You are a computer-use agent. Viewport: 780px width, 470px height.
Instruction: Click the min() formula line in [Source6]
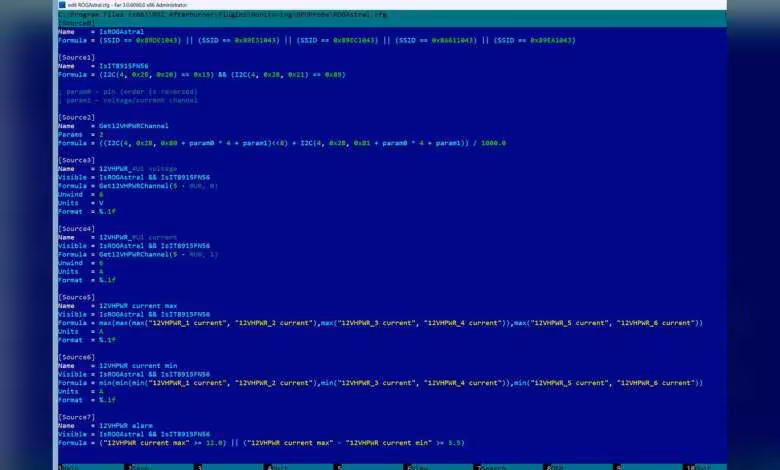(x=381, y=383)
